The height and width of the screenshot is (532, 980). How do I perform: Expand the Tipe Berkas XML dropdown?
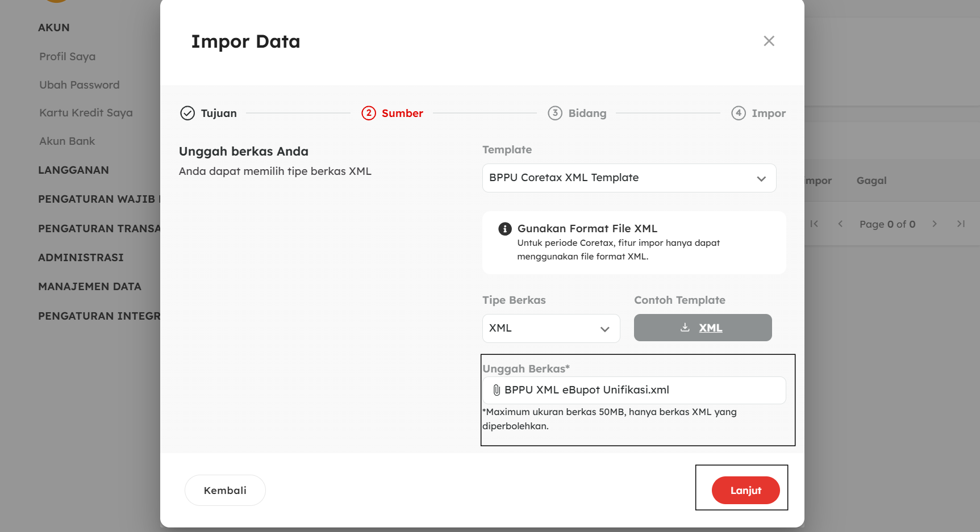551,328
